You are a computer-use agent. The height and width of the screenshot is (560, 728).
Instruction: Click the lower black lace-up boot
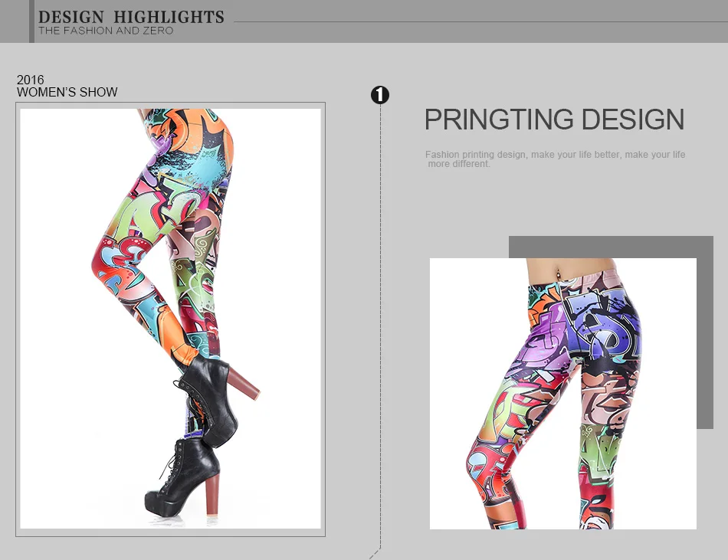point(183,477)
